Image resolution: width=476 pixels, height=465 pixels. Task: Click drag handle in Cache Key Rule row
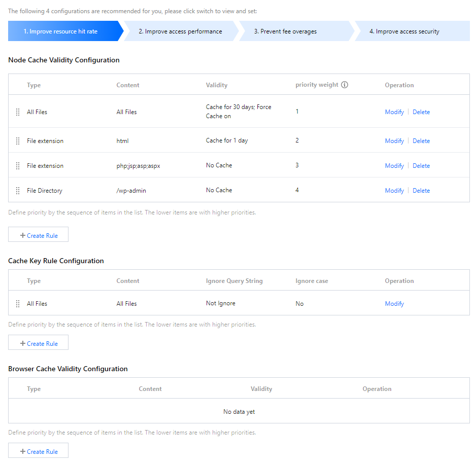[18, 304]
